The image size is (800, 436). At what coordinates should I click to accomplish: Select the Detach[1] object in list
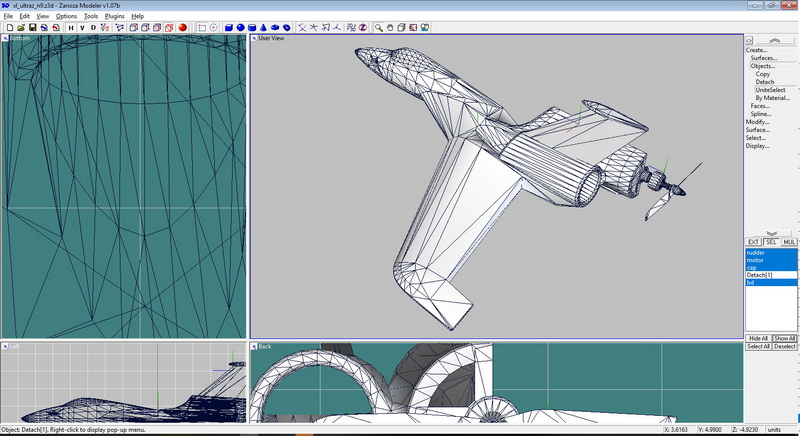[x=760, y=275]
